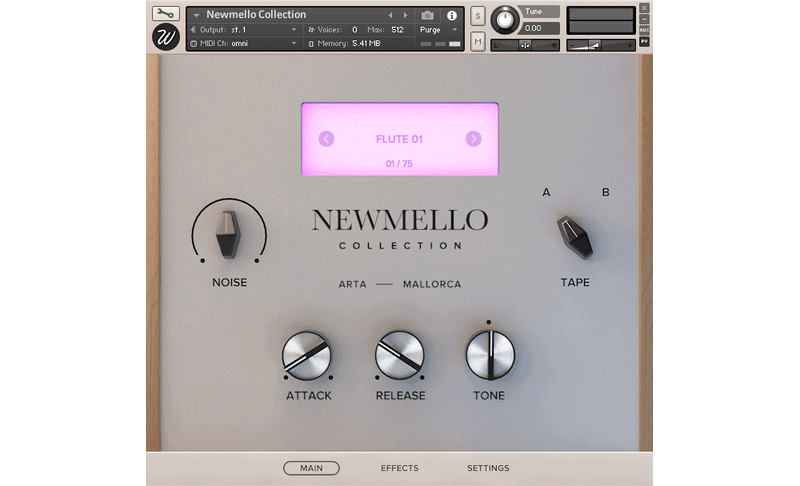800x486 pixels.
Task: Click the TONE knob
Action: click(x=490, y=355)
